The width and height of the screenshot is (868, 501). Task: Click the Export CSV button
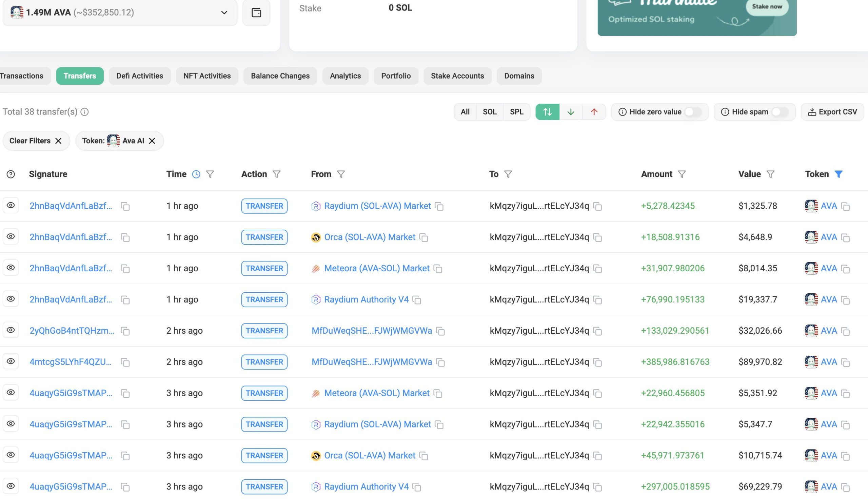(832, 112)
